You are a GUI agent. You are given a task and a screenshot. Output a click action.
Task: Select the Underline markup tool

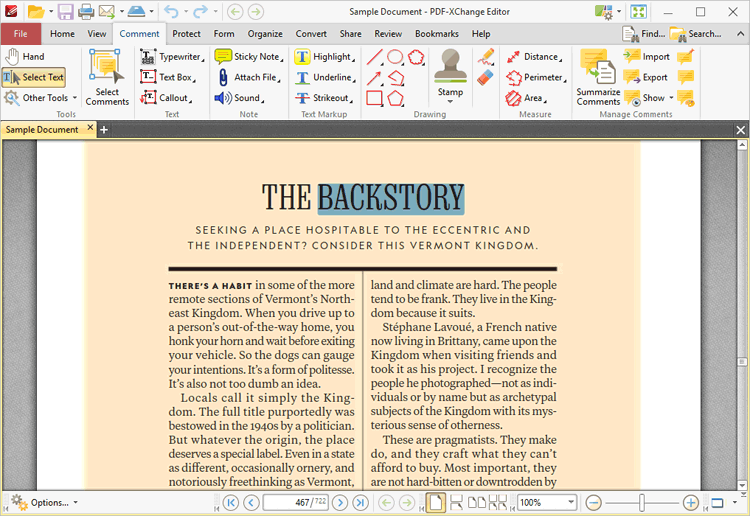325,77
